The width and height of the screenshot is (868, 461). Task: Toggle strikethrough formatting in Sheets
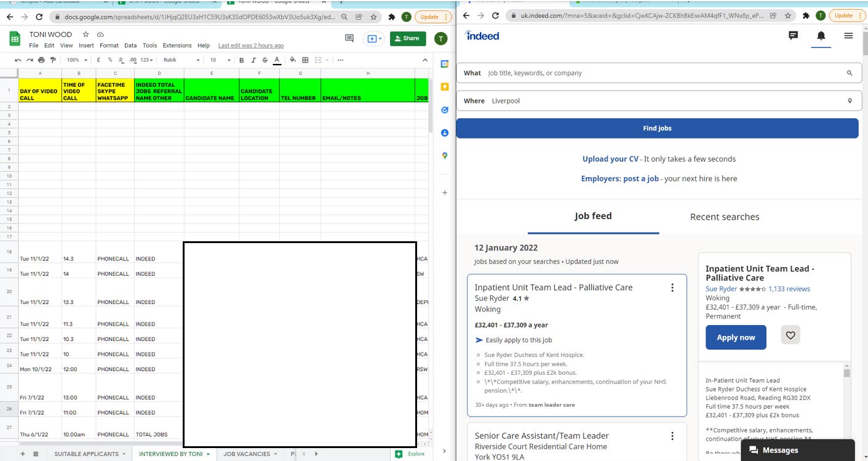pos(265,60)
